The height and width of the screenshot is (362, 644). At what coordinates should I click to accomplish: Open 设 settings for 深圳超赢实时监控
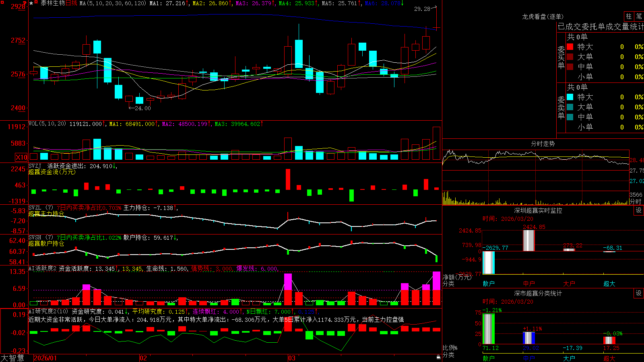click(639, 210)
